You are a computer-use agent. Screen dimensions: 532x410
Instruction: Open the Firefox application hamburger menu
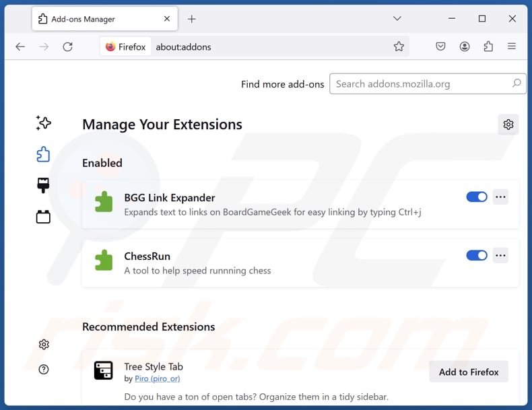pos(512,46)
